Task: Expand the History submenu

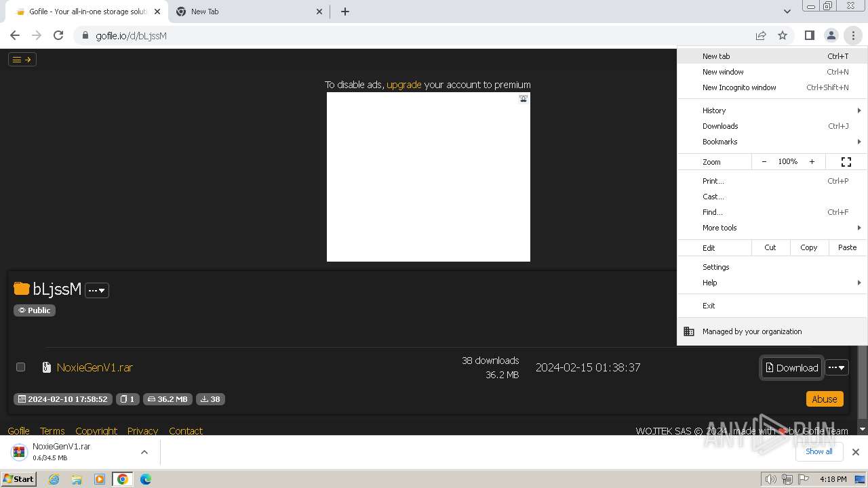Action: click(772, 110)
